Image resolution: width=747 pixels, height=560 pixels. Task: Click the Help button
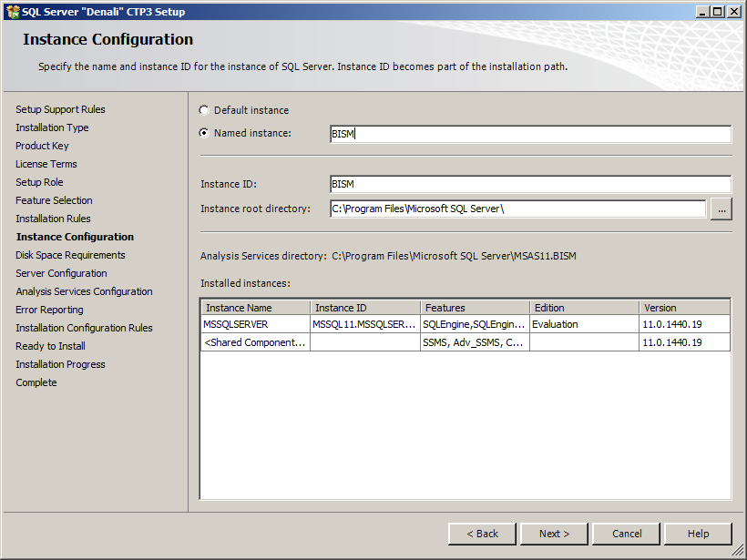point(698,534)
